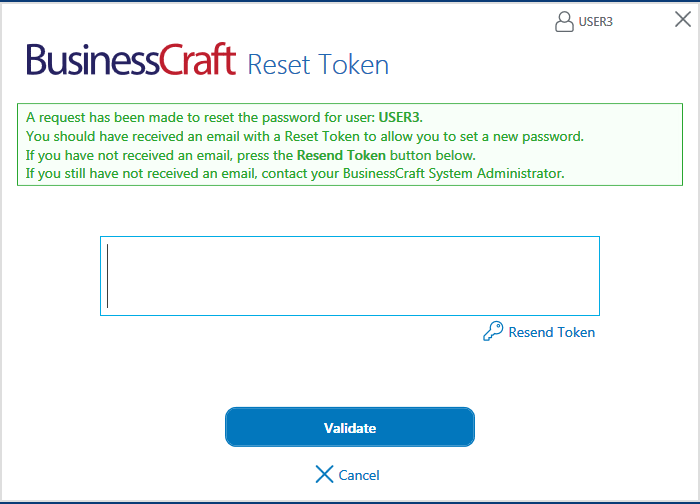This screenshot has width=700, height=504.
Task: Close the Reset Token dialog window
Action: 683,19
